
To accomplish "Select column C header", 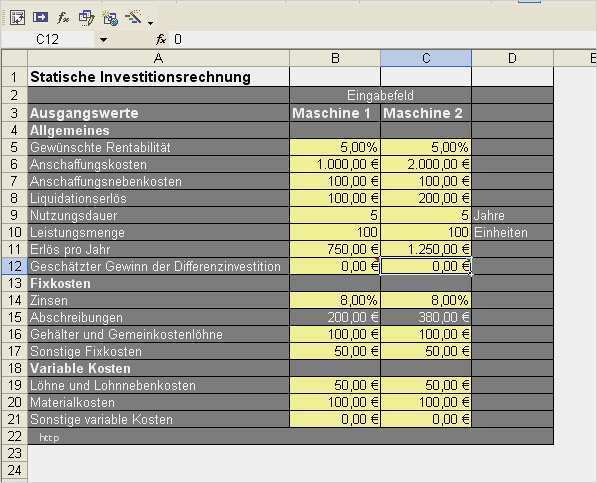I will point(426,58).
